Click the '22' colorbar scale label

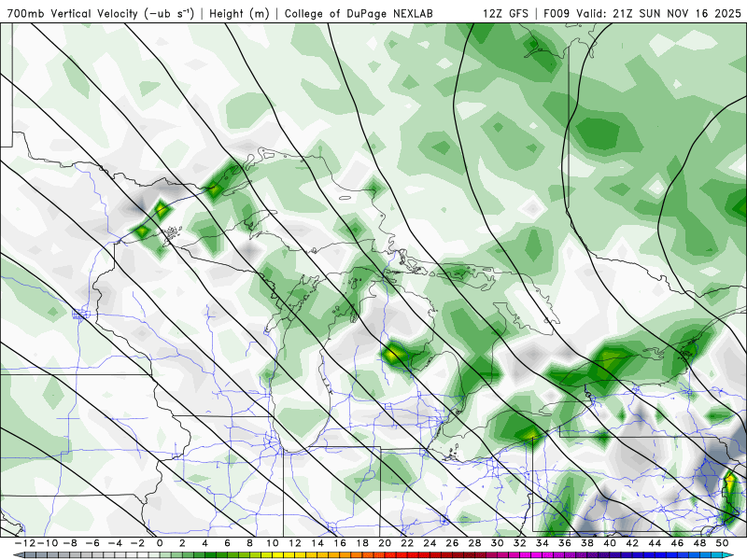click(x=407, y=543)
